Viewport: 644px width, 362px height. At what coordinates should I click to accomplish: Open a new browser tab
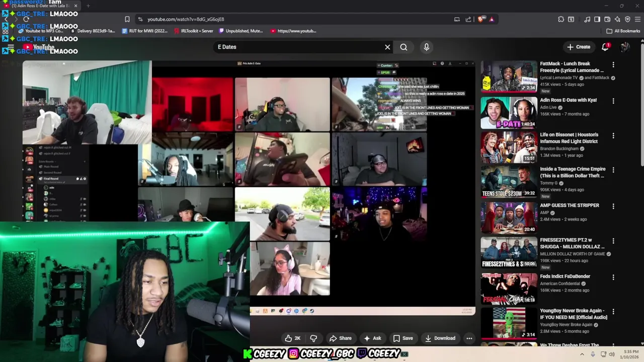click(x=88, y=6)
